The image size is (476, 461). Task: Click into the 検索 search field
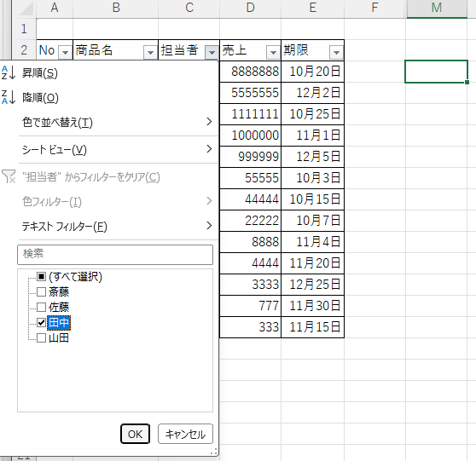pos(115,255)
